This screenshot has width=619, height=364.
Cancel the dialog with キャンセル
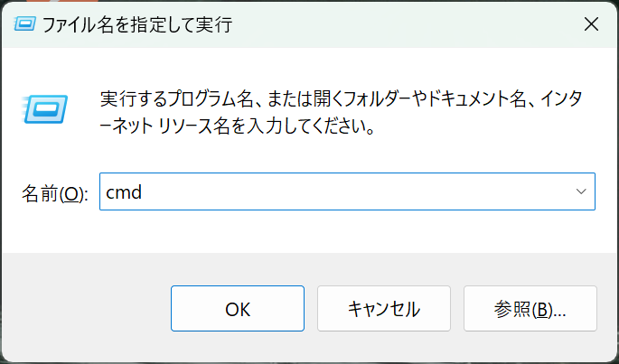[x=384, y=308]
